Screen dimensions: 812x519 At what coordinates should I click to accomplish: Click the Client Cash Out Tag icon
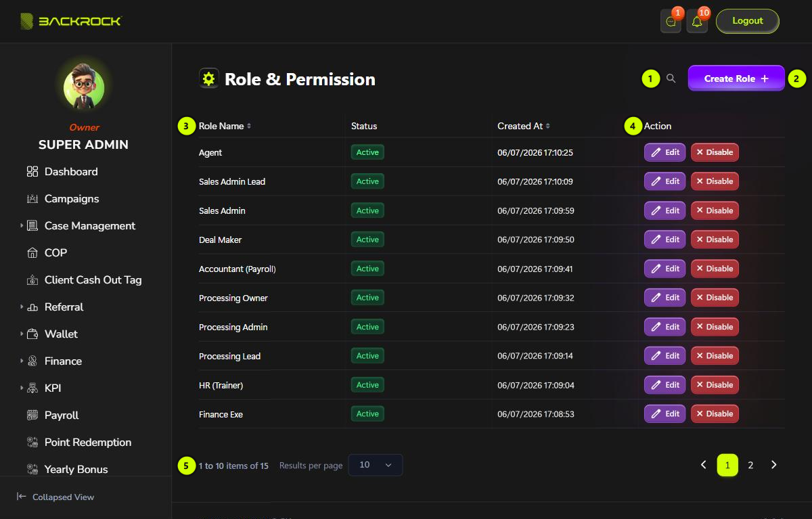[x=32, y=280]
